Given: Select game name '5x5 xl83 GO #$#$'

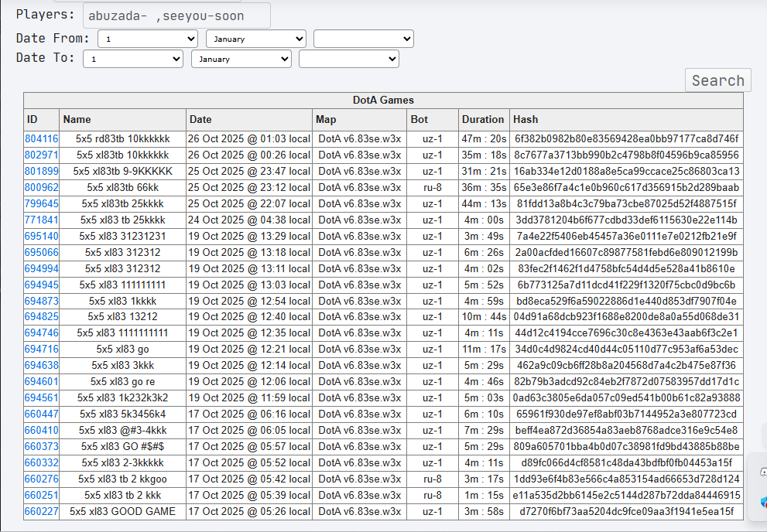Looking at the screenshot, I should tap(123, 446).
